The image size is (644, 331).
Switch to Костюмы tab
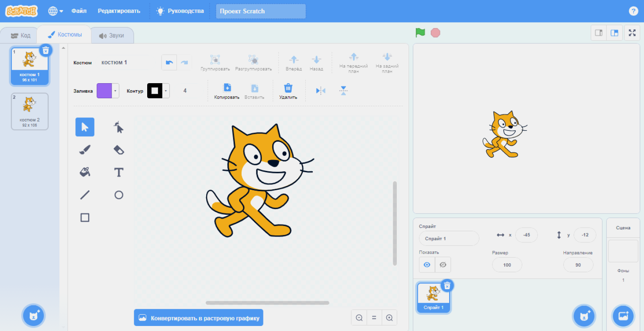(x=64, y=35)
